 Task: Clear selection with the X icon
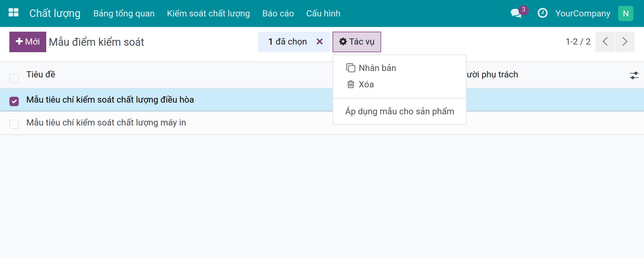point(320,42)
